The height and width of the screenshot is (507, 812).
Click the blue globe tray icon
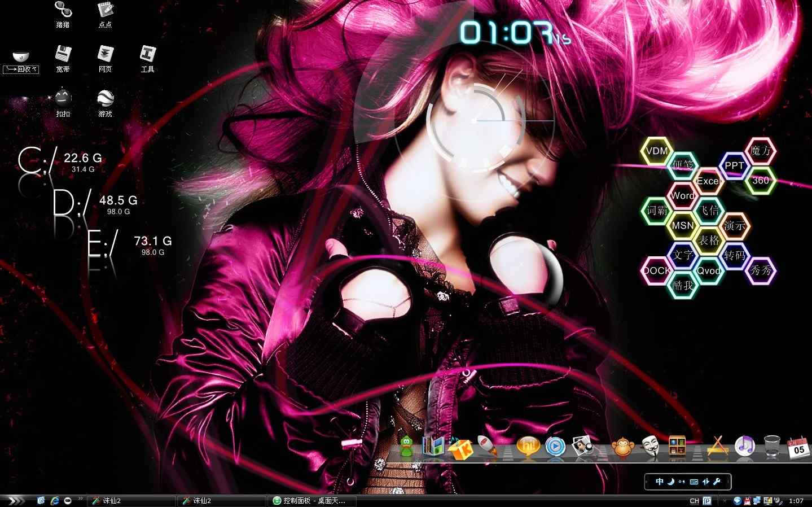point(737,501)
